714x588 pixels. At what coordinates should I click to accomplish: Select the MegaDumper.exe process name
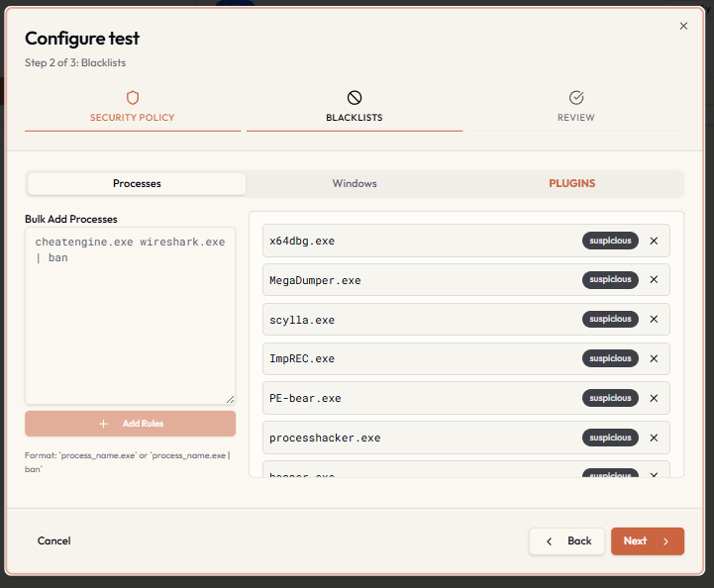pos(315,281)
